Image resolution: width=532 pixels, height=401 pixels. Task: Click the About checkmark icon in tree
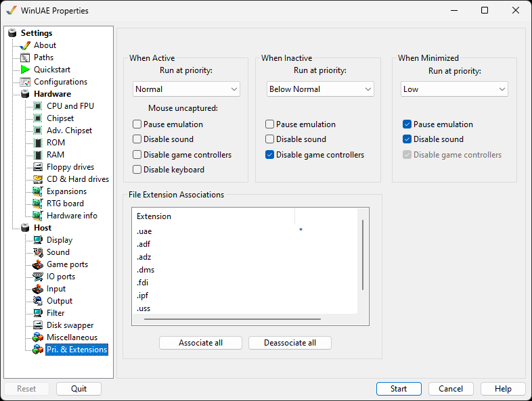[x=25, y=45]
